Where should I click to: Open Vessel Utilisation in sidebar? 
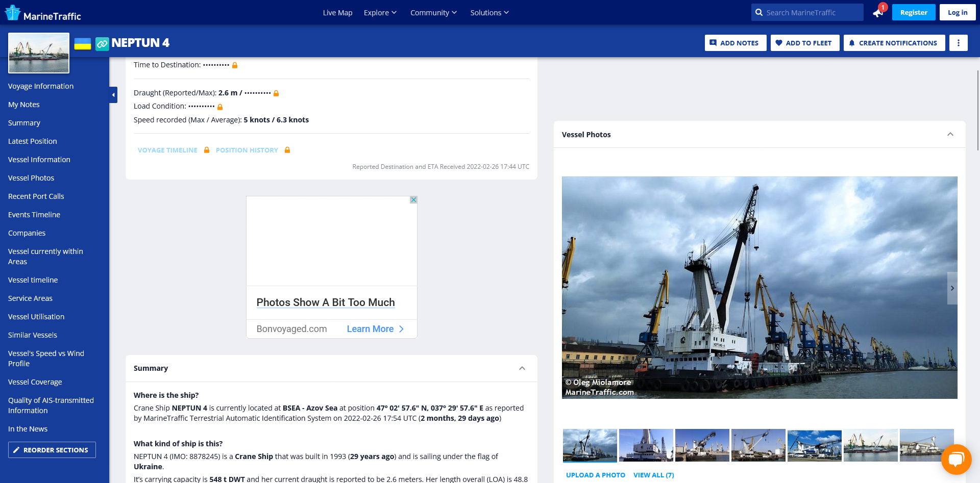tap(36, 317)
